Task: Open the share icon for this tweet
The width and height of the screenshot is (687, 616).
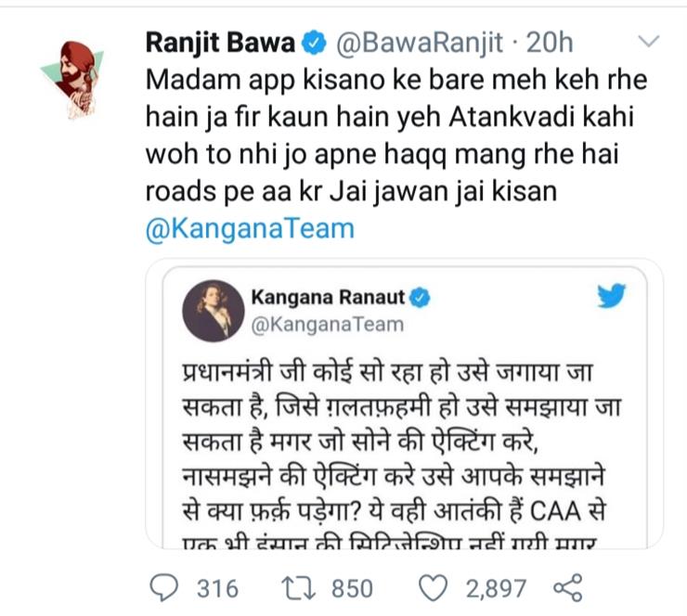Action: (568, 587)
